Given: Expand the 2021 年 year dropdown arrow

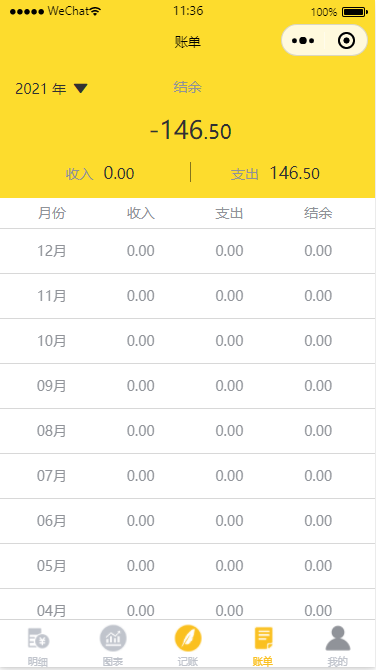Looking at the screenshot, I should tap(81, 88).
